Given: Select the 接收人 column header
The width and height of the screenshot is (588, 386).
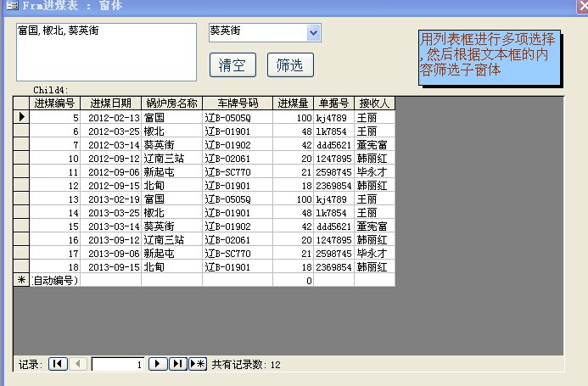Looking at the screenshot, I should [374, 103].
